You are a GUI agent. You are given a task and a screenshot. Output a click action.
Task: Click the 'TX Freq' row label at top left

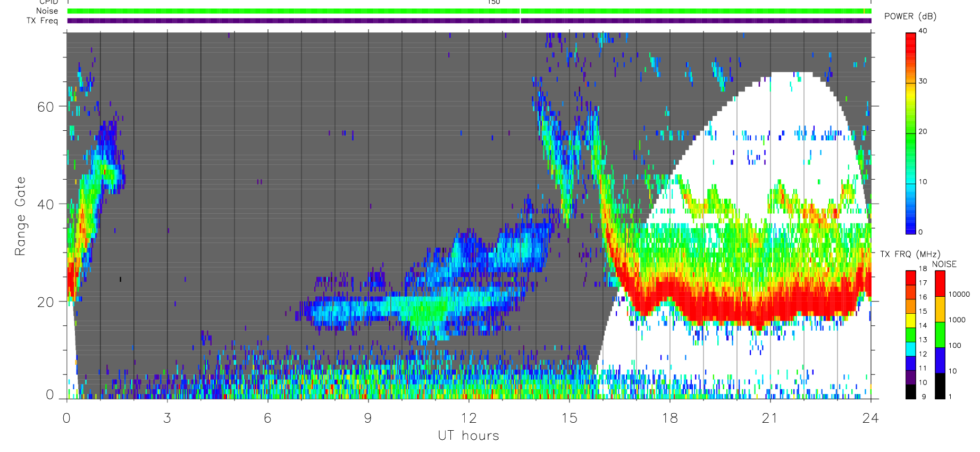pos(43,21)
